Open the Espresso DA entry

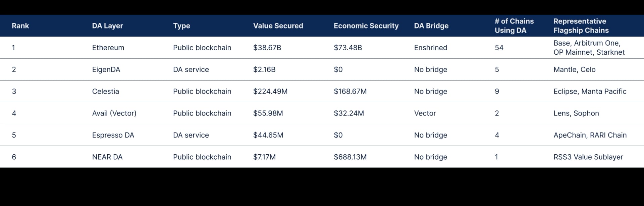pos(113,135)
